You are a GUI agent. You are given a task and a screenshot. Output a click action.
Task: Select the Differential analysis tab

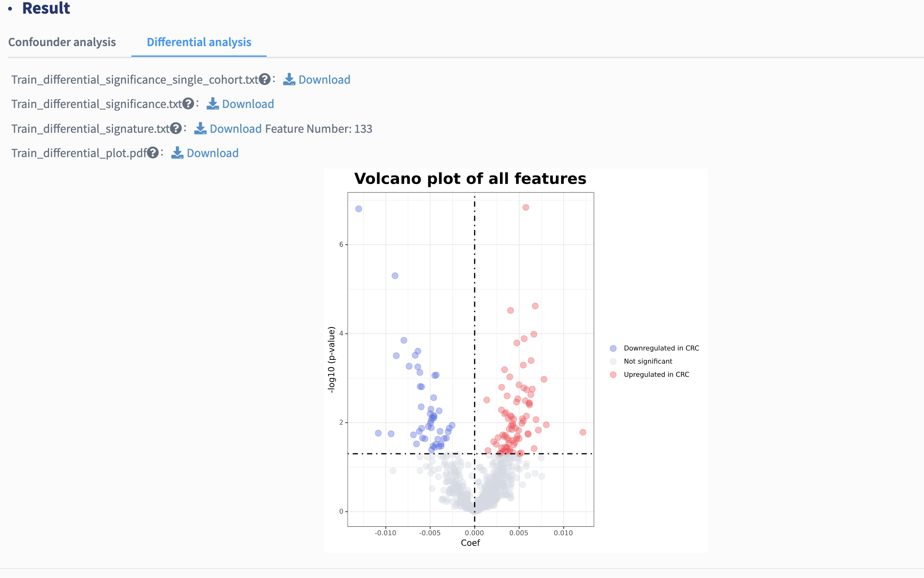click(199, 42)
